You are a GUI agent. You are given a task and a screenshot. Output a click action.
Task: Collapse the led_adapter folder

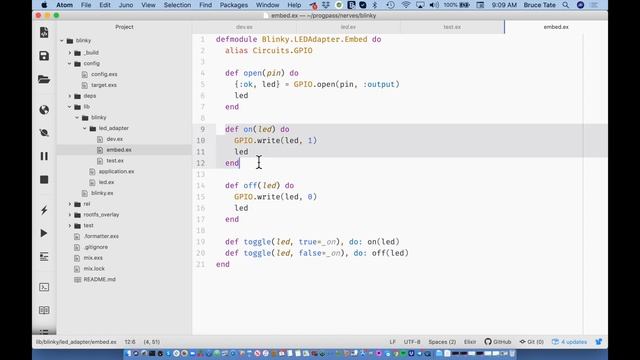(x=85, y=128)
